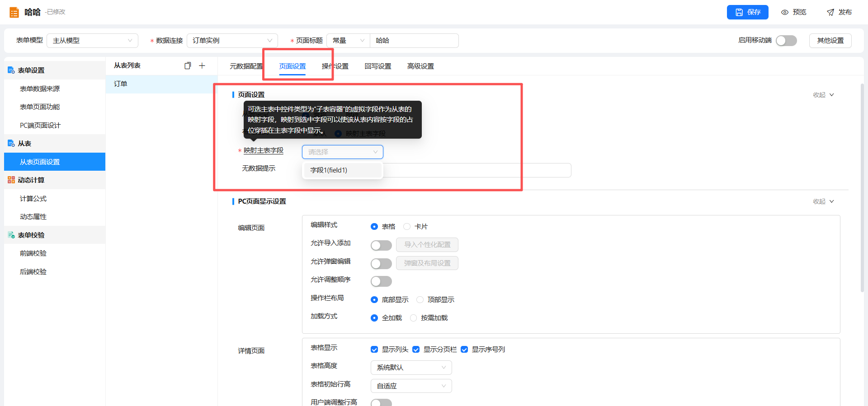The image size is (868, 406).
Task: Click the preview eye icon
Action: 785,12
